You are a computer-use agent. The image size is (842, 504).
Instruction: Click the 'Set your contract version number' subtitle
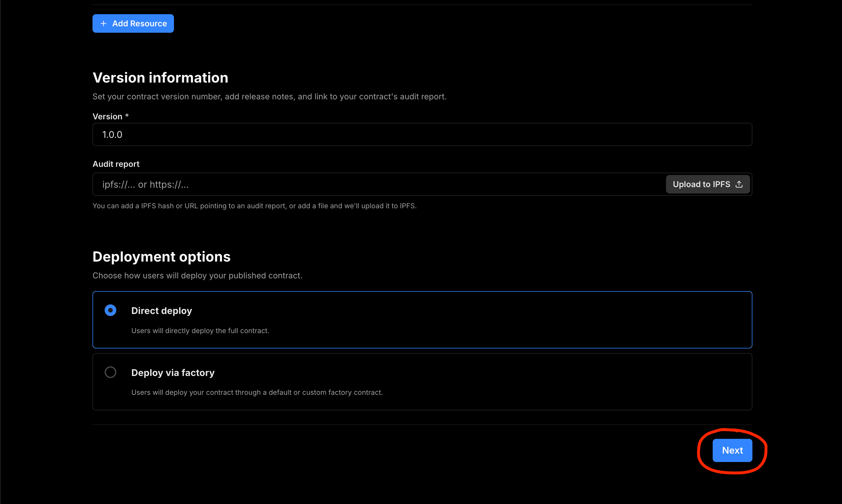[269, 97]
